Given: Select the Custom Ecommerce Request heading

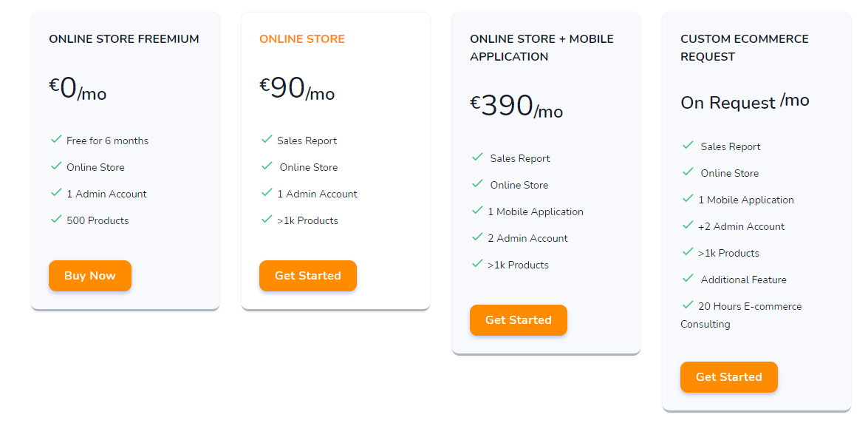Looking at the screenshot, I should pos(744,47).
